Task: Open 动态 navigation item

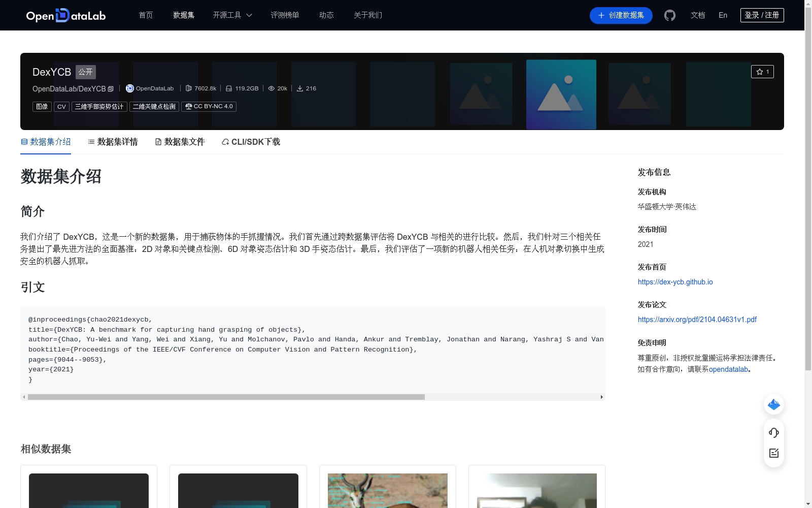Action: click(326, 15)
